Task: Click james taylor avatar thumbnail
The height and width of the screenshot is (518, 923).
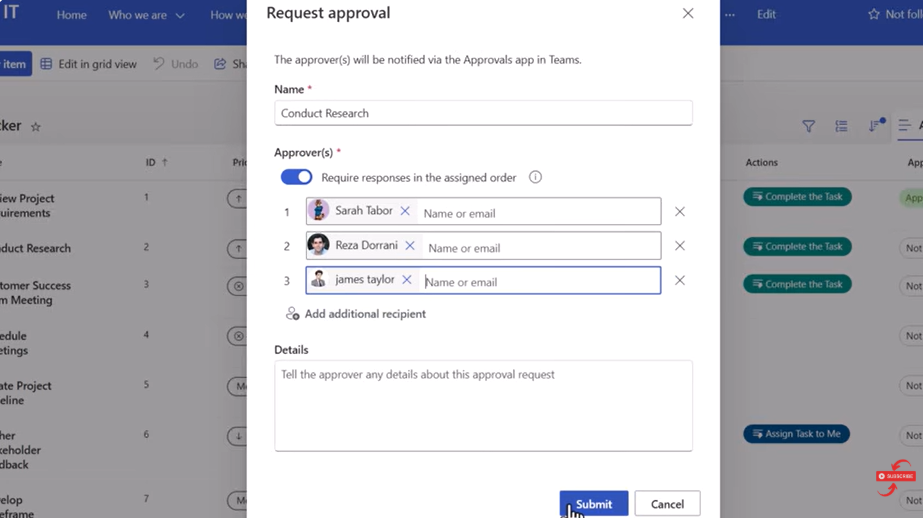Action: 318,279
